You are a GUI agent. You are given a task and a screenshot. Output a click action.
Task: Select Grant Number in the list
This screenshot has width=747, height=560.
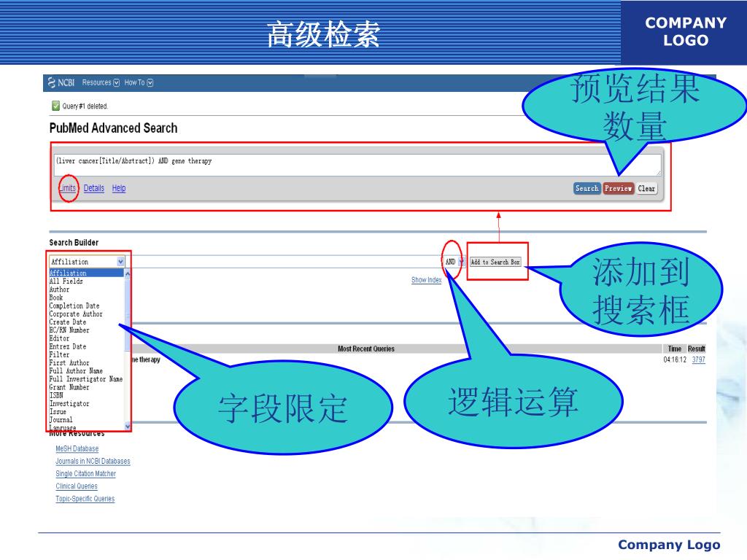[86, 387]
